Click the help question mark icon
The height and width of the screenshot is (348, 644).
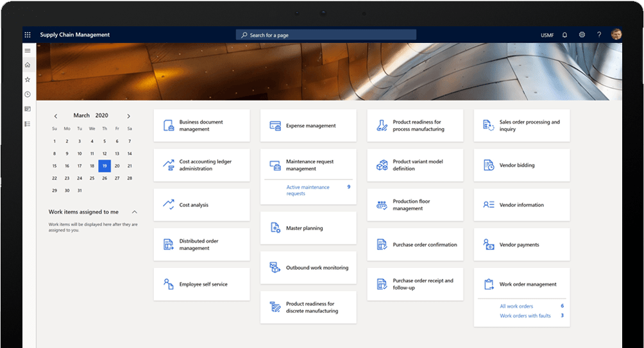coord(599,35)
